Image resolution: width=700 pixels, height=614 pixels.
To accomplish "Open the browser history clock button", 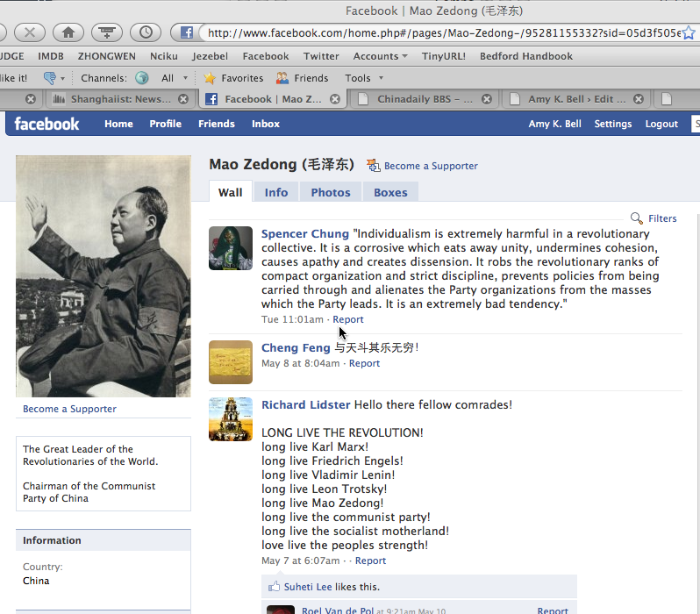I will pyautogui.click(x=146, y=32).
